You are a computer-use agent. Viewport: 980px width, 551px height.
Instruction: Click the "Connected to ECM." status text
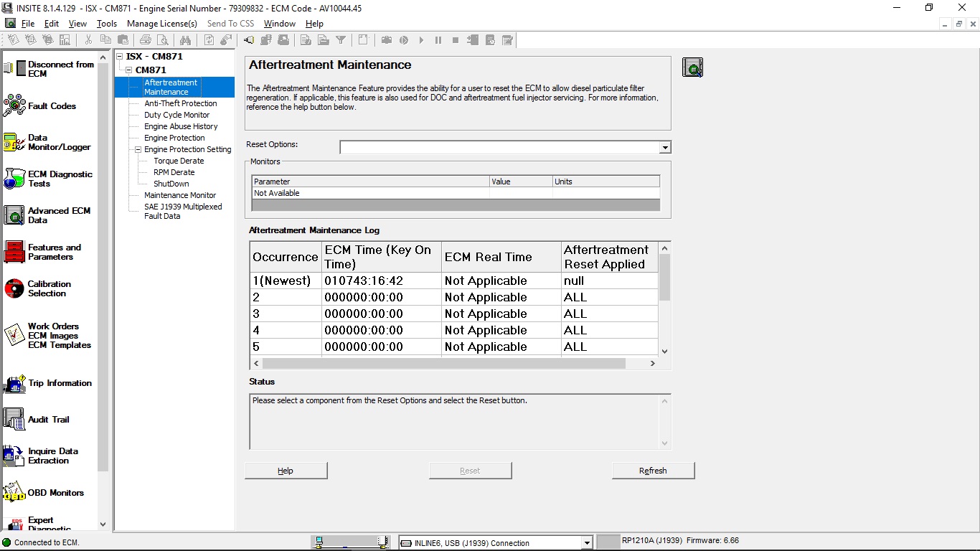tap(47, 542)
